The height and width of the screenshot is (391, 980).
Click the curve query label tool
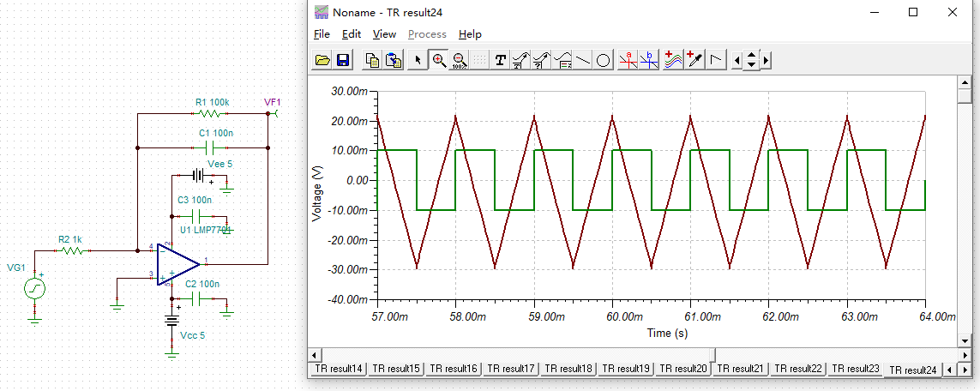541,60
